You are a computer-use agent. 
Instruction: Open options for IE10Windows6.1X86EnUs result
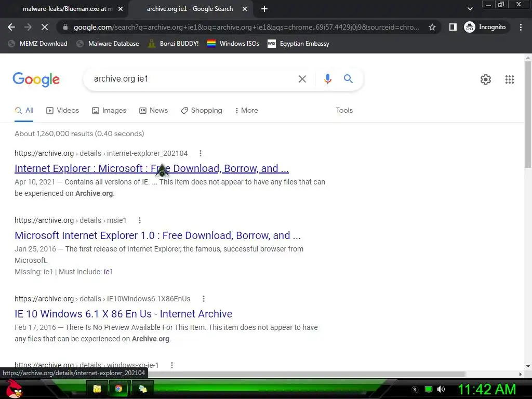(x=203, y=299)
